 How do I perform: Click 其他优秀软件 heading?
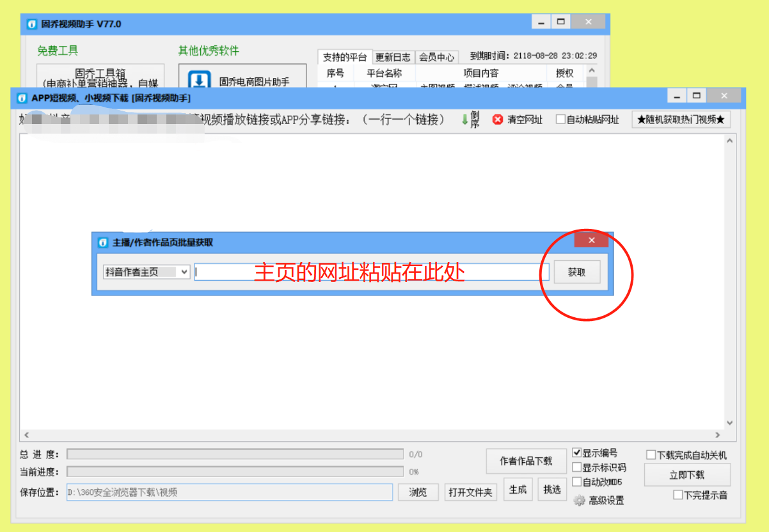click(x=209, y=51)
